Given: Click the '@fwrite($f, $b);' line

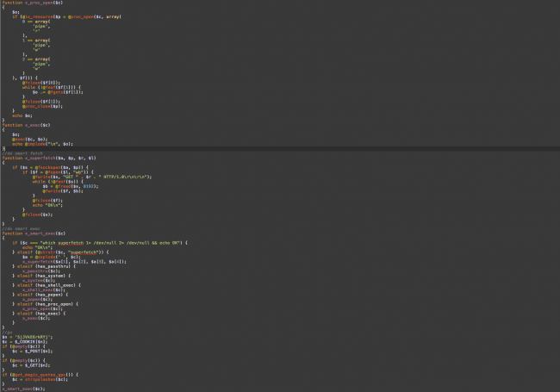Looking at the screenshot, I should click(63, 191).
